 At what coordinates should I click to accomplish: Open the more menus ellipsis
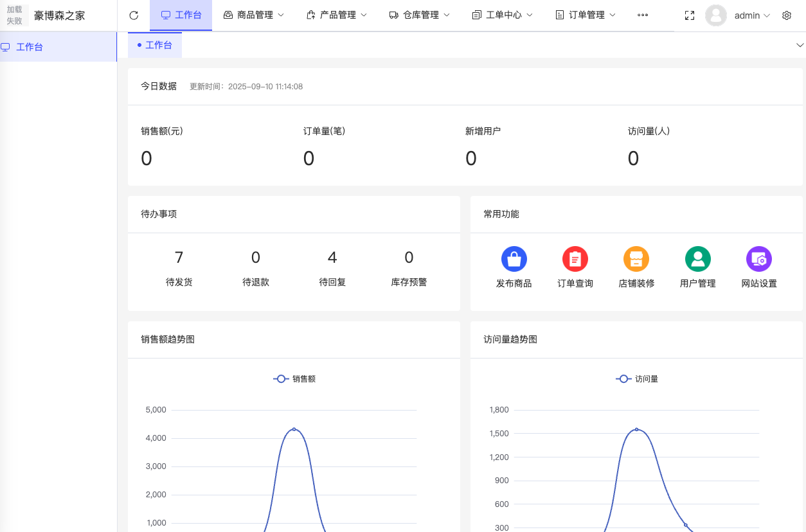(x=642, y=15)
